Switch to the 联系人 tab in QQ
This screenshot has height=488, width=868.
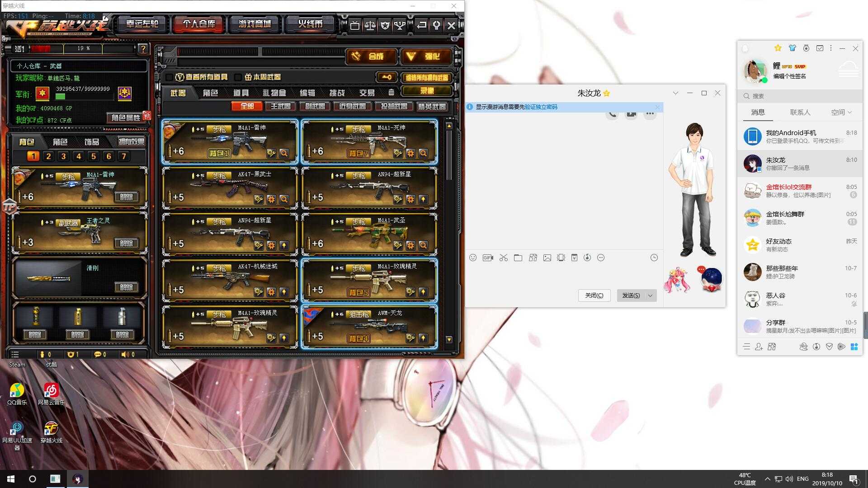tap(800, 113)
